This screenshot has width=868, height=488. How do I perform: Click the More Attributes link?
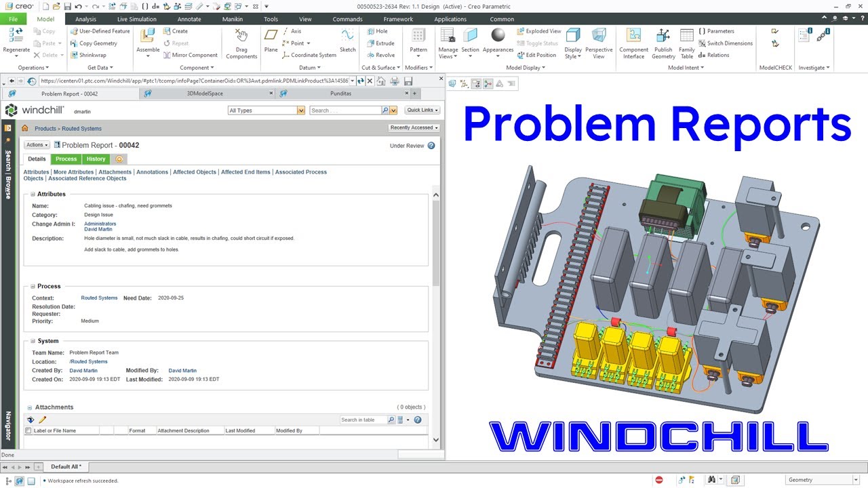point(73,172)
